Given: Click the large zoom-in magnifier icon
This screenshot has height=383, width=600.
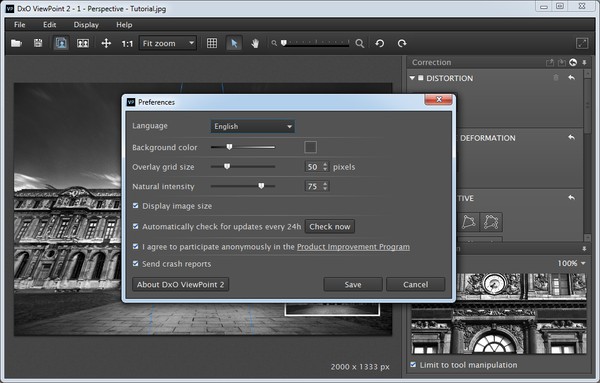Looking at the screenshot, I should 359,43.
